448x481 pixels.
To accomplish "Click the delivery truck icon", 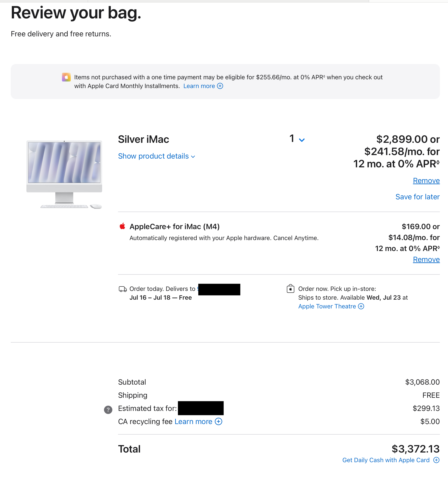I will [x=123, y=289].
